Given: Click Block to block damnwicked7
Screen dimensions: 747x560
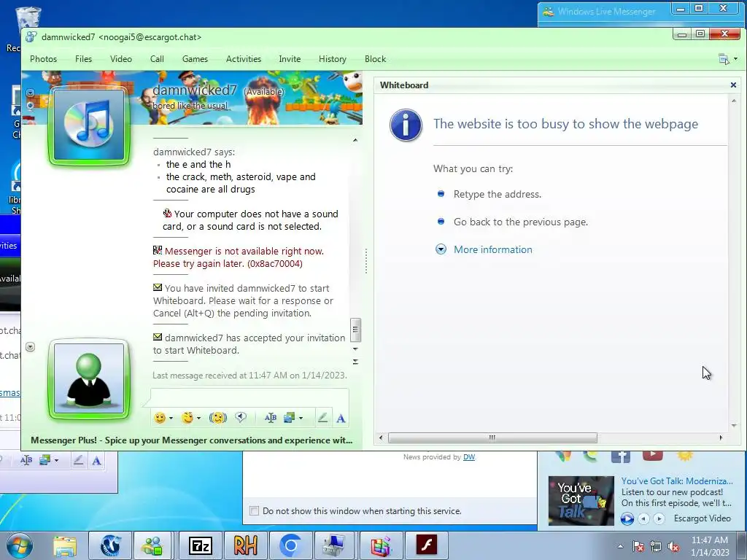Looking at the screenshot, I should tap(376, 59).
